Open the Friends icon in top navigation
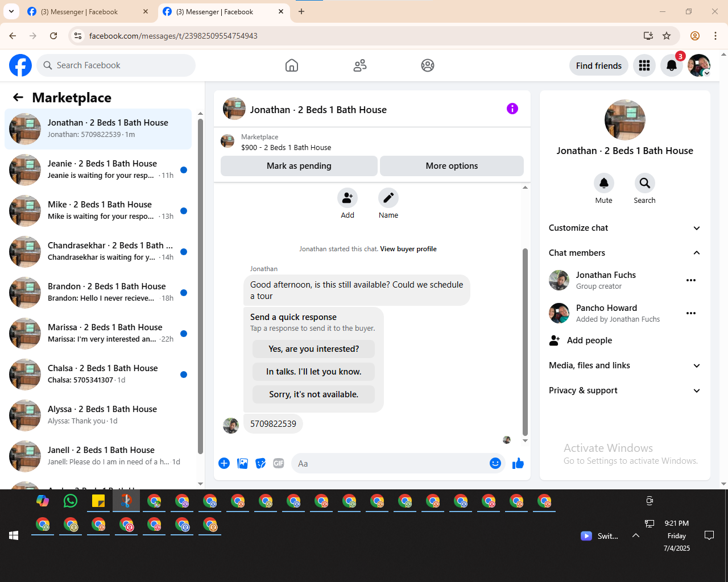The height and width of the screenshot is (582, 728). (x=360, y=65)
